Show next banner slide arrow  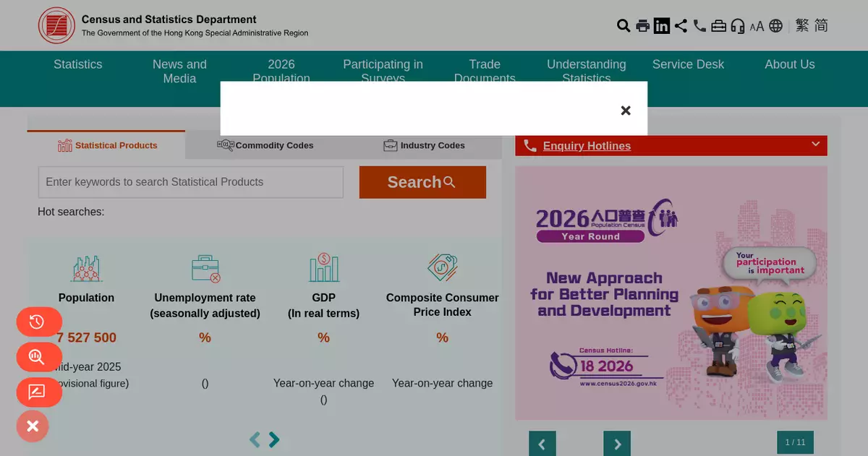617,444
